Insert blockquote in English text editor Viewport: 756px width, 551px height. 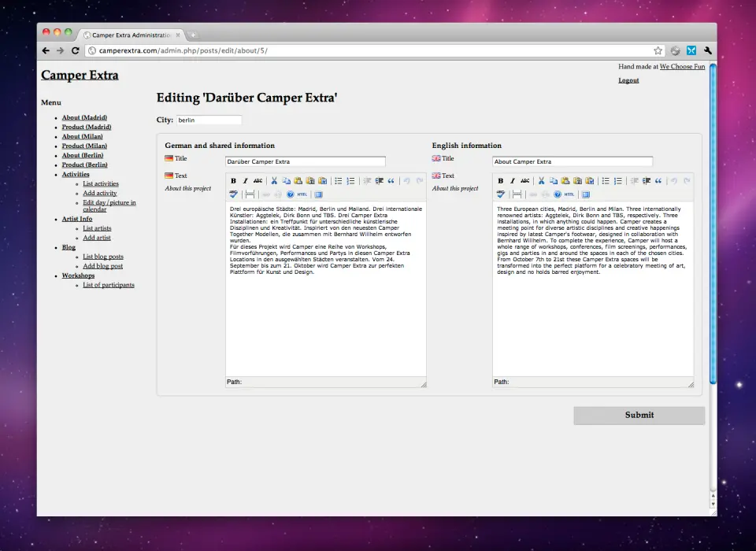tap(658, 181)
